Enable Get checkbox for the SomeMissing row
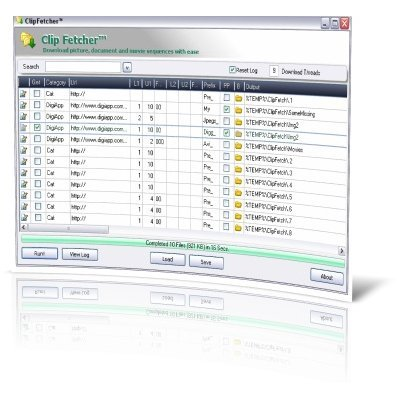Image resolution: width=400 pixels, height=400 pixels. [x=37, y=105]
